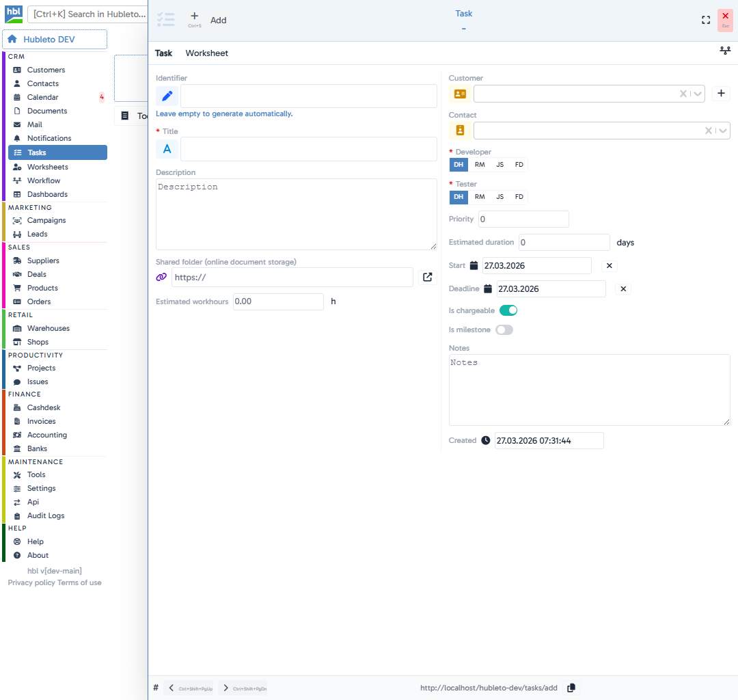Clear the Deadline date field
This screenshot has width=738, height=700.
[623, 289]
